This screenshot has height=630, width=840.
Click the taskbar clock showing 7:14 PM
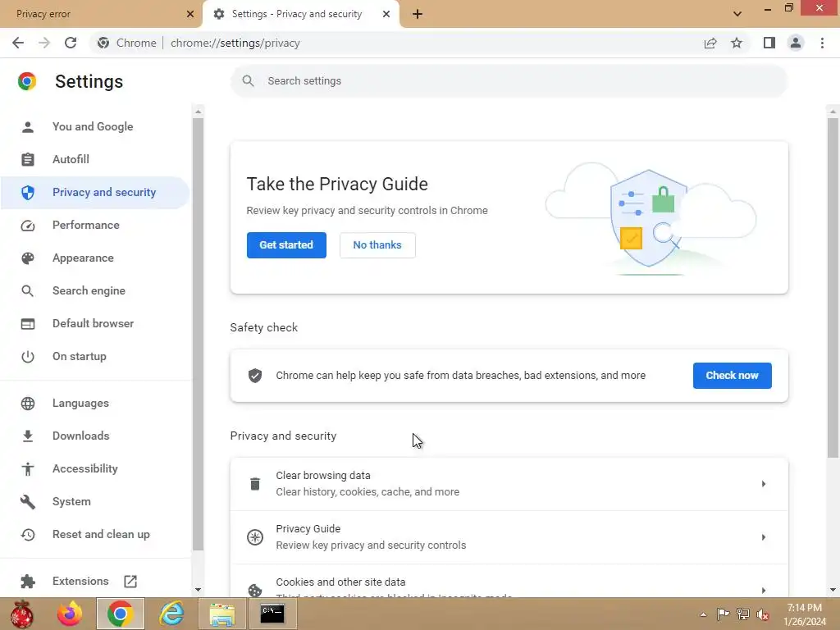804,608
